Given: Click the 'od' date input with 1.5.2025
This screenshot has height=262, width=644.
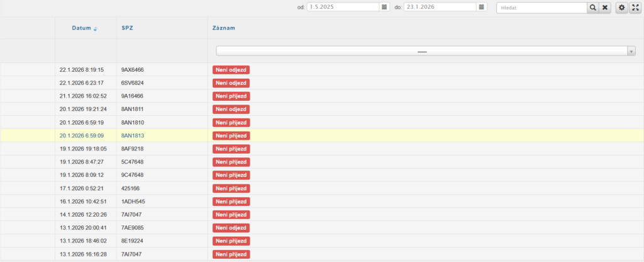Looking at the screenshot, I should [343, 7].
